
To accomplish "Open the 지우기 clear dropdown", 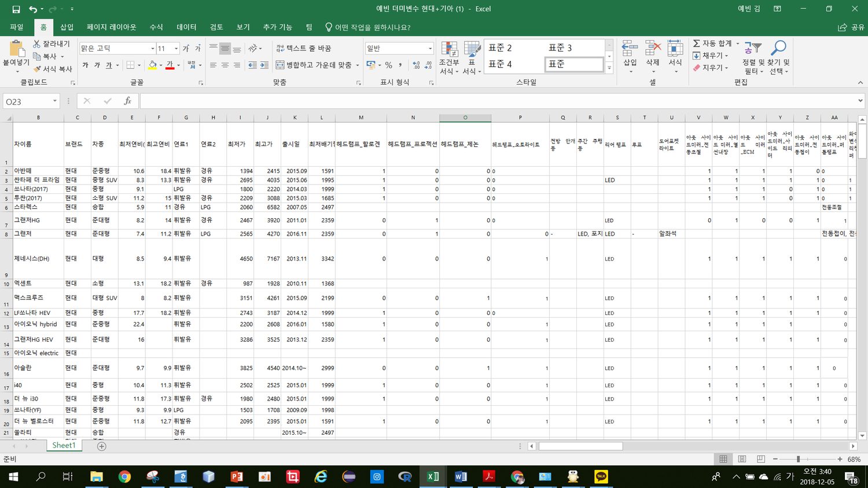I will pyautogui.click(x=710, y=68).
